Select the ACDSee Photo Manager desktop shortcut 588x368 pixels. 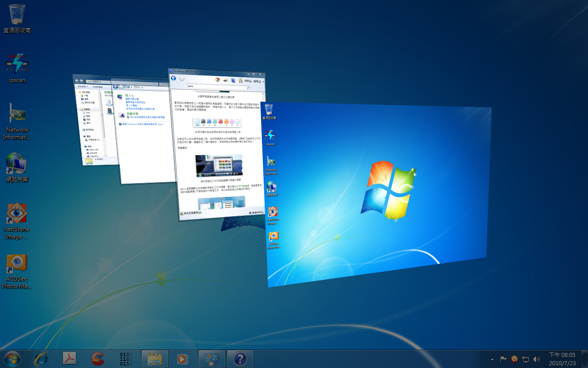click(17, 270)
